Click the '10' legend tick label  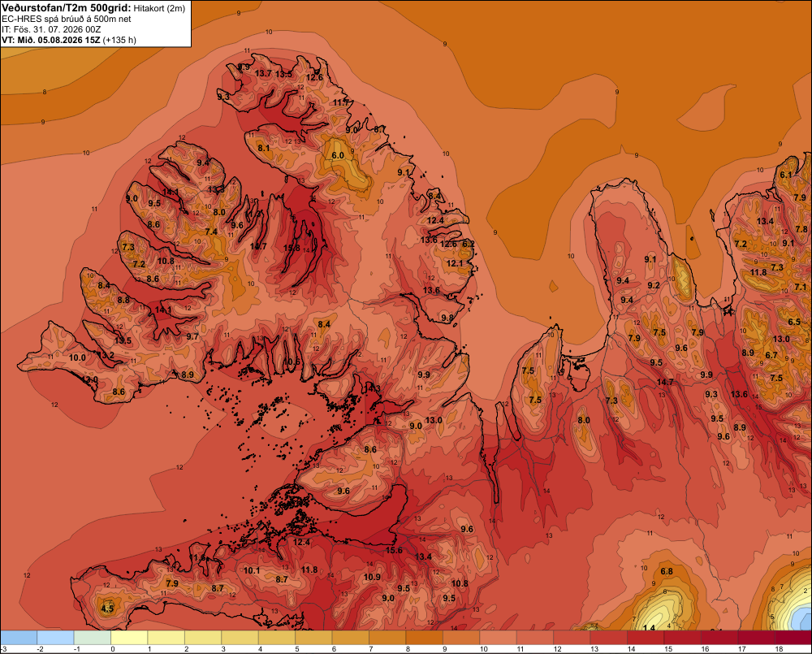pyautogui.click(x=483, y=649)
